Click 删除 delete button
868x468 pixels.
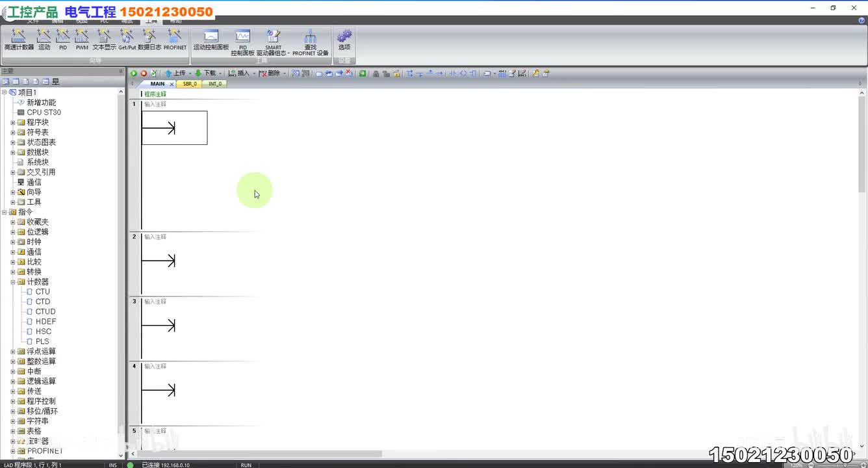[270, 73]
